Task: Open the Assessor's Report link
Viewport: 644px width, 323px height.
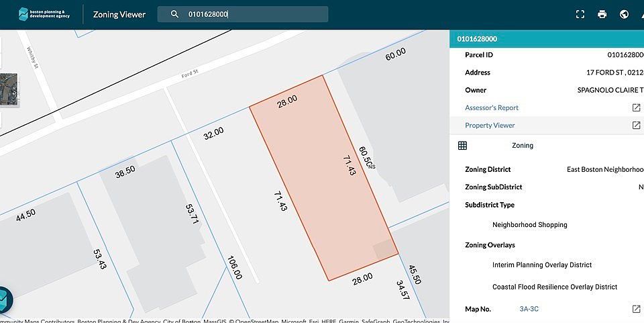Action: (492, 107)
